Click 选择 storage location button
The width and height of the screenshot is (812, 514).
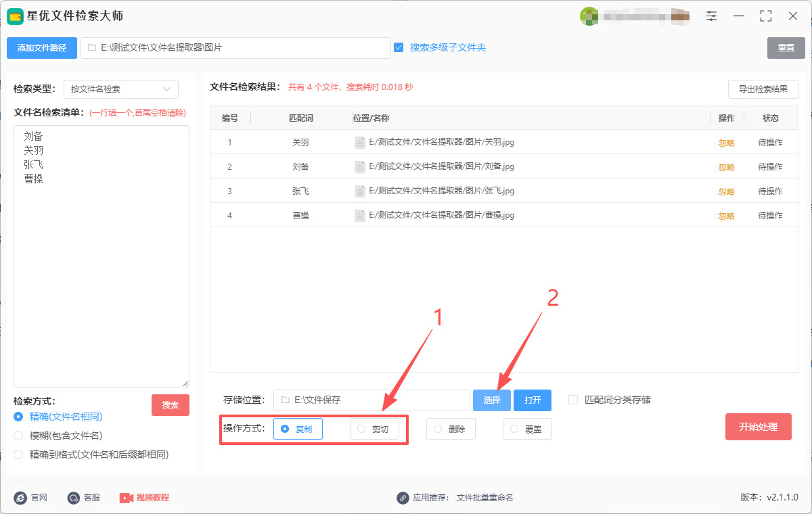492,400
